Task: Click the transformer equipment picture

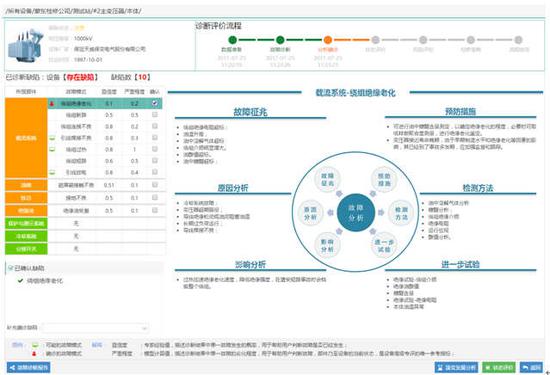Action: coord(26,46)
